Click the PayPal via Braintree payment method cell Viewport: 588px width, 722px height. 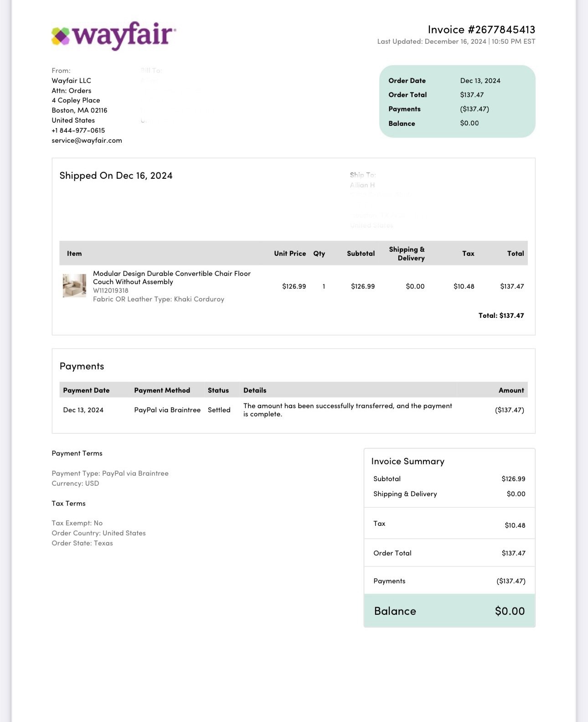pyautogui.click(x=167, y=410)
